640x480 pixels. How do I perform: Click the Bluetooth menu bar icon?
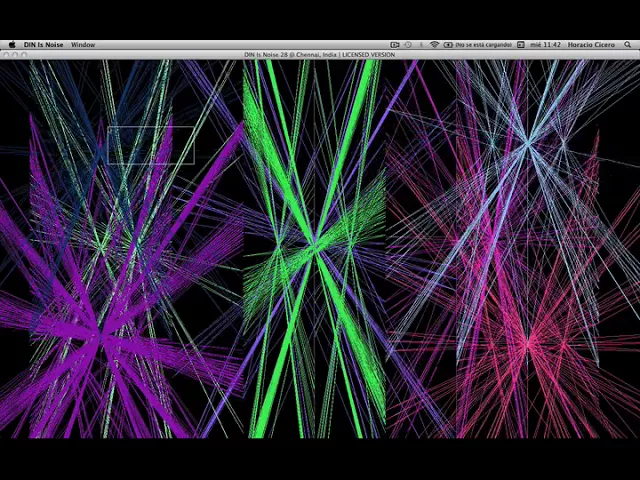[x=421, y=44]
